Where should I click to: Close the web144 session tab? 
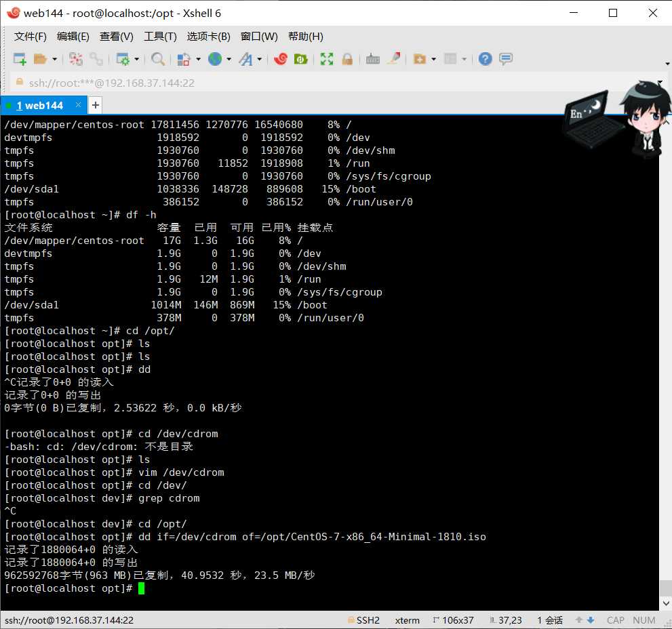point(78,104)
